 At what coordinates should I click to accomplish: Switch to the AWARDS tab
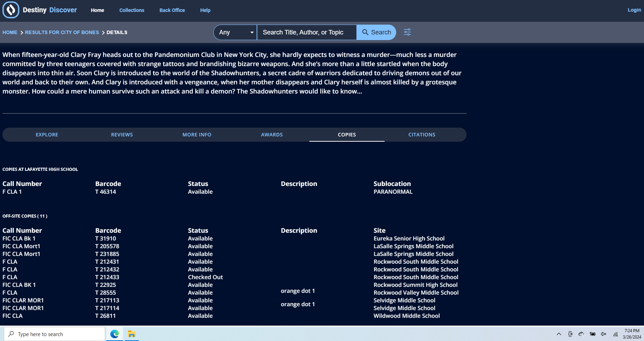pos(272,135)
